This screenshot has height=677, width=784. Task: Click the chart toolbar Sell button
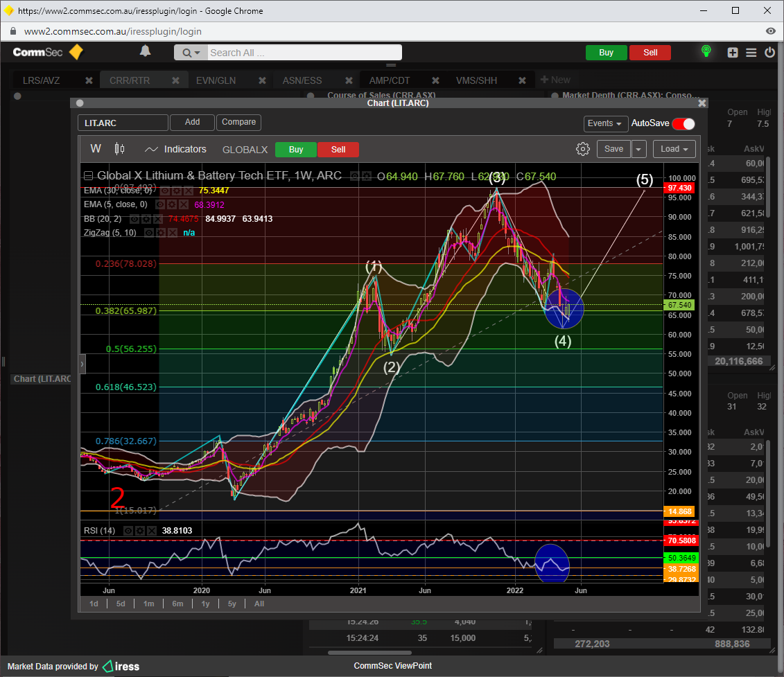[338, 150]
